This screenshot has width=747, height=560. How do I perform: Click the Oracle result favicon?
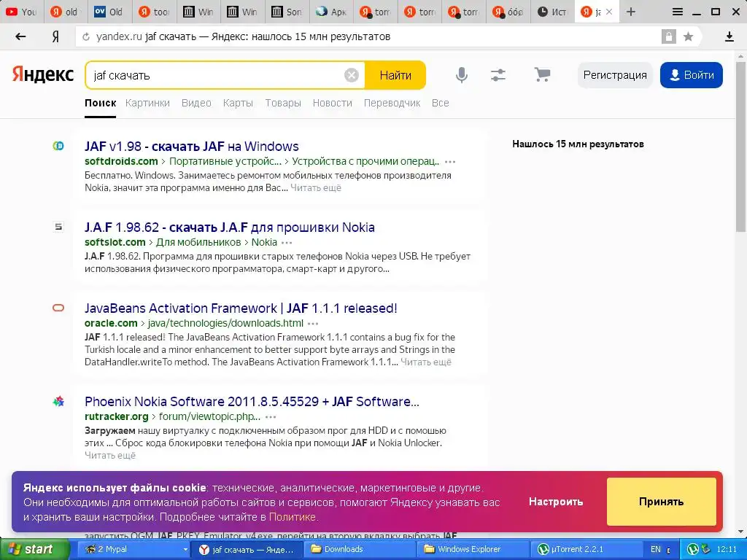[x=58, y=308]
